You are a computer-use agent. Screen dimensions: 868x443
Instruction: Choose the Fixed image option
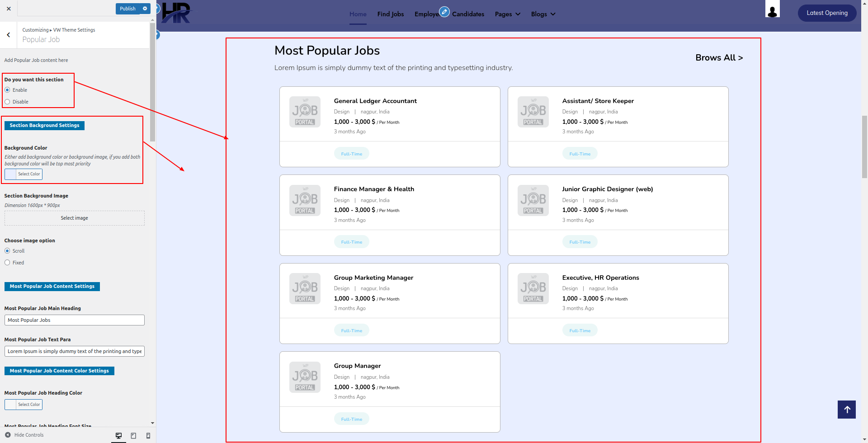[x=7, y=263]
